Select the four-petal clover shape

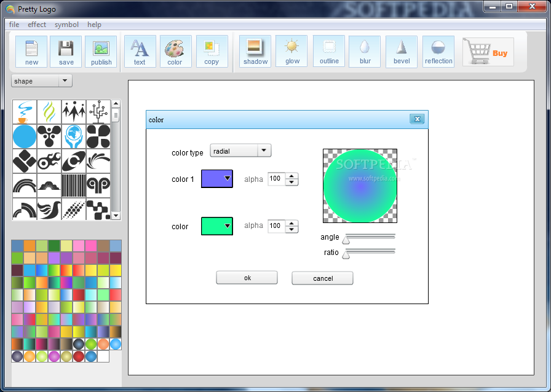click(x=98, y=136)
